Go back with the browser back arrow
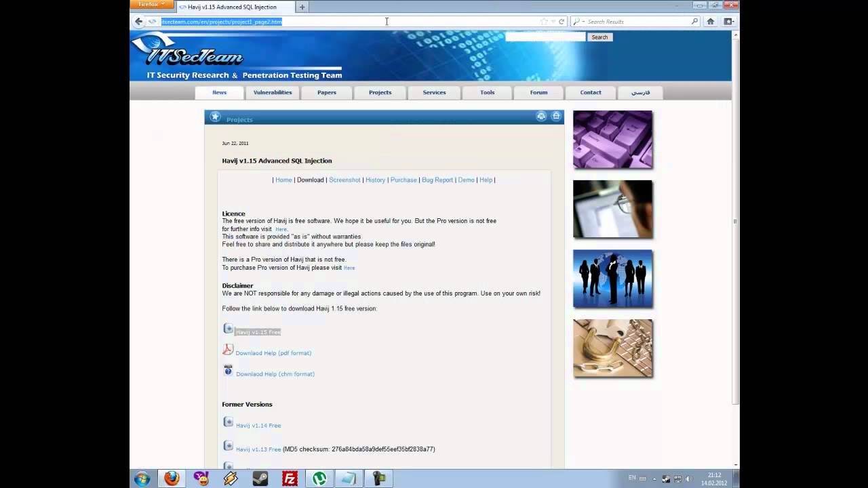This screenshot has height=488, width=868. [139, 22]
